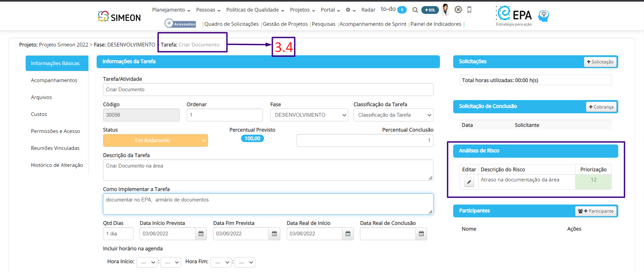Open calendar for Data Fim Prevista
644x272 pixels.
click(x=275, y=234)
